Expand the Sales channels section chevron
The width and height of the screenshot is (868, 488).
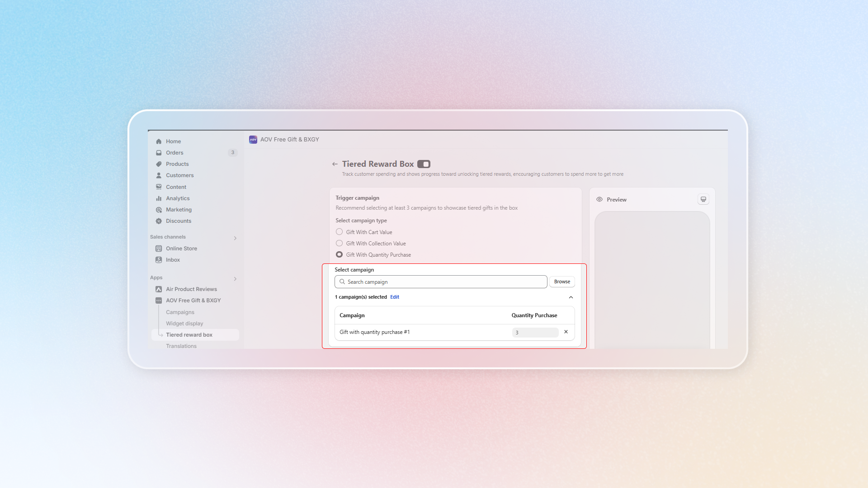tap(235, 238)
